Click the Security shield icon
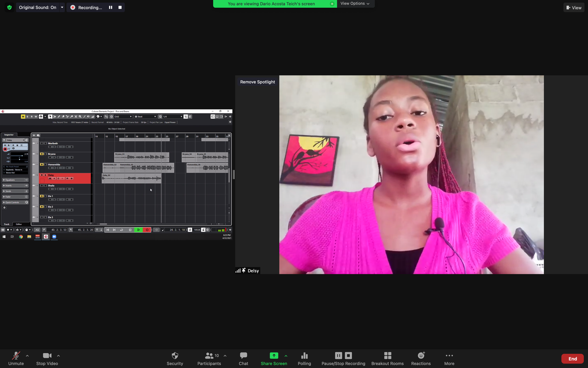 click(x=175, y=355)
